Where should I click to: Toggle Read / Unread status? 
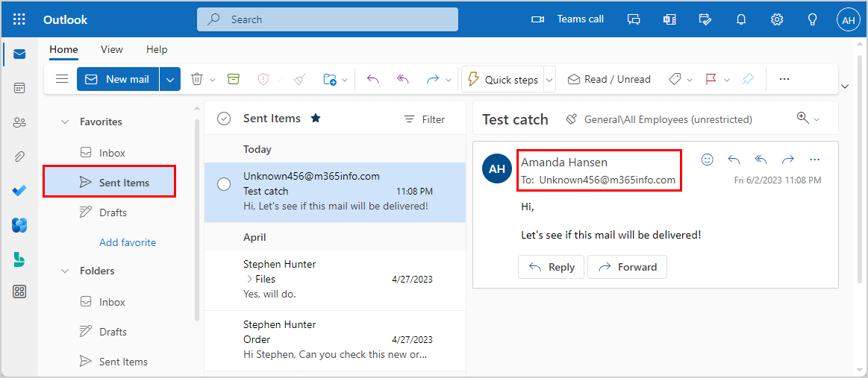(609, 79)
